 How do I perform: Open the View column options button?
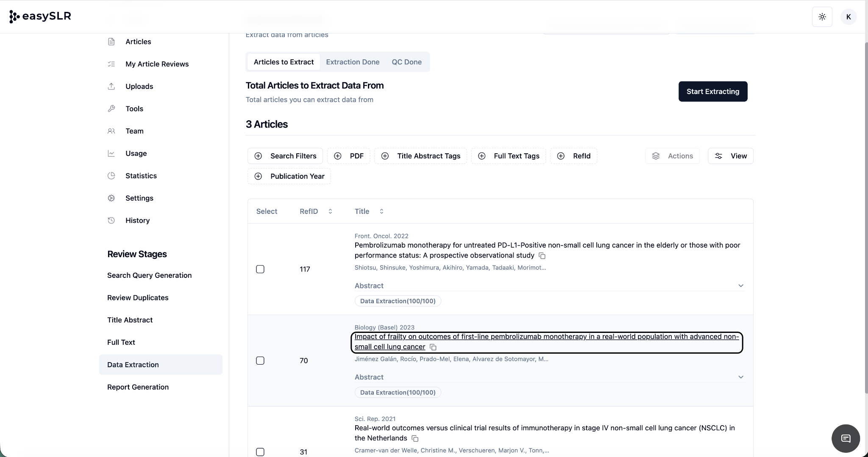coord(730,156)
